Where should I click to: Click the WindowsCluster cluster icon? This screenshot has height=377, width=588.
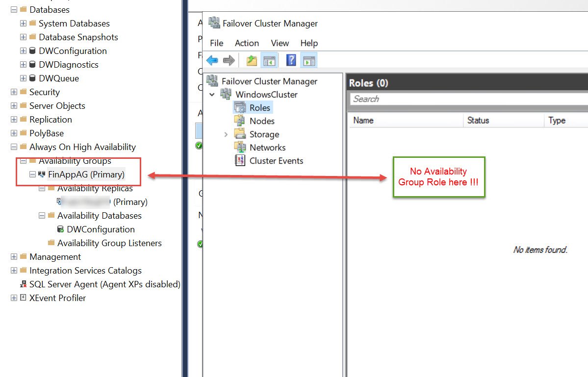coord(226,94)
